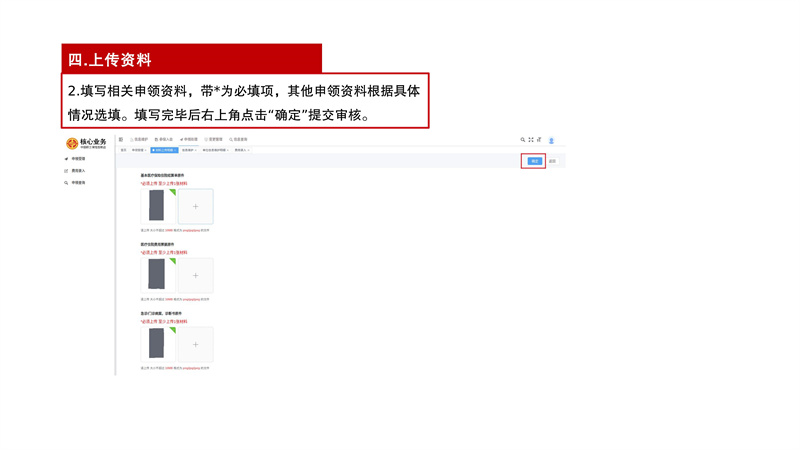Image resolution: width=800 pixels, height=450 pixels.
Task: Click the magnifier query icon in left sidebar
Action: [x=66, y=183]
